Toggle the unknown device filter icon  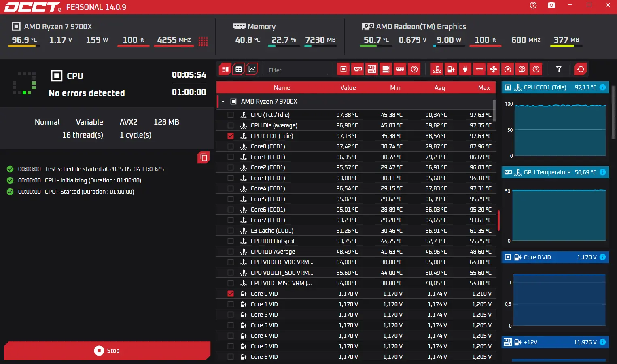tap(414, 69)
